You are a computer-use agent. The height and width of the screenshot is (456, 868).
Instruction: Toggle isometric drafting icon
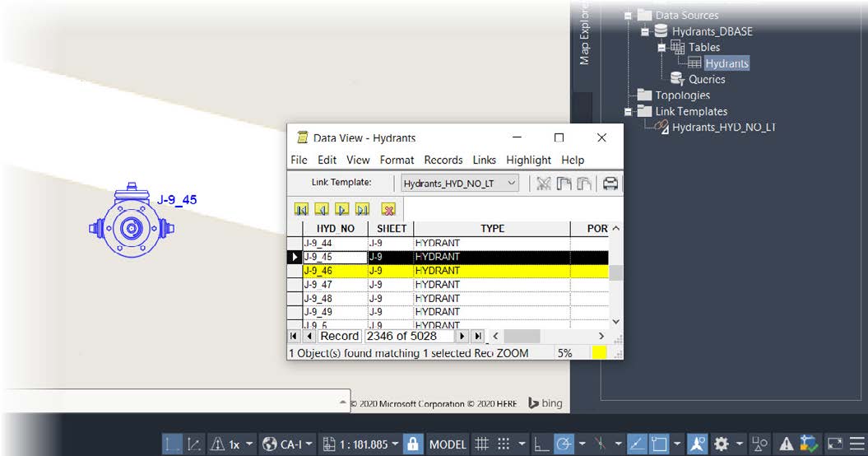pos(600,444)
